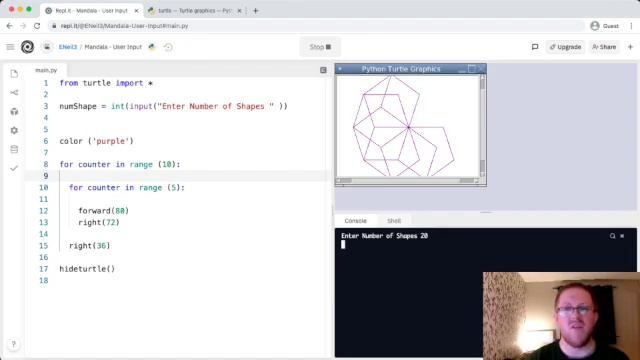Toggle the editor layout icon

pos(323,70)
